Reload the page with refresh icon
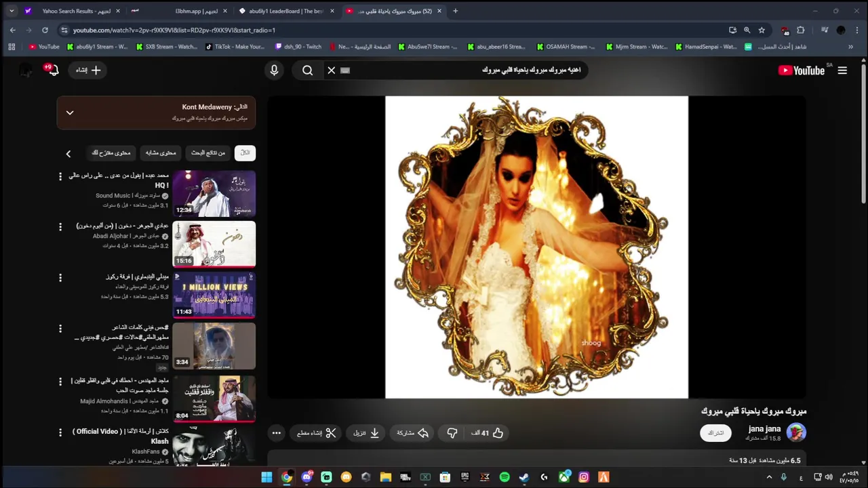868x488 pixels. tap(45, 30)
